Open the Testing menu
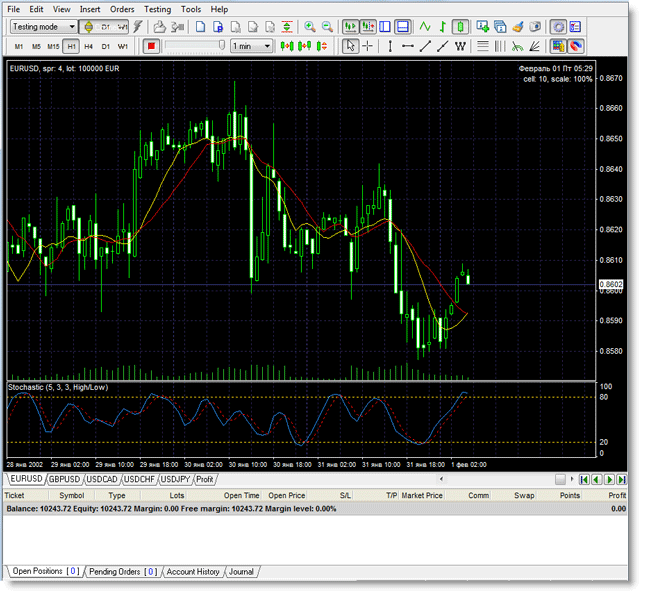Viewport: 650px width, 595px height. click(158, 9)
